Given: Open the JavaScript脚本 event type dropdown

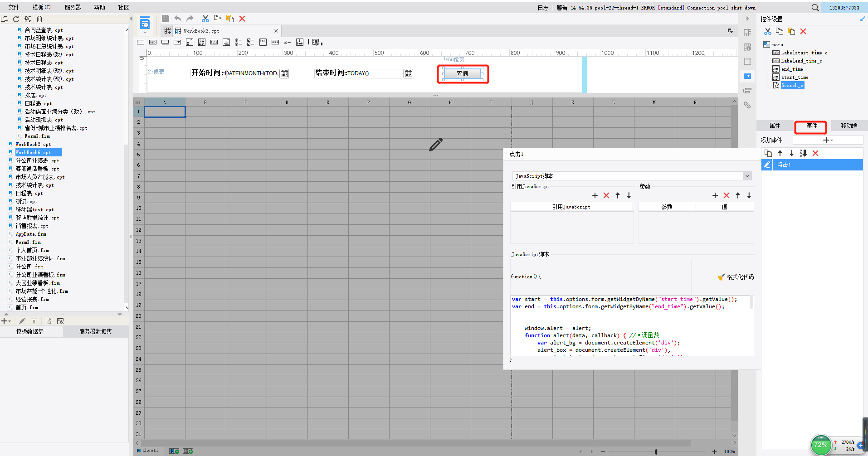Looking at the screenshot, I should pos(747,176).
